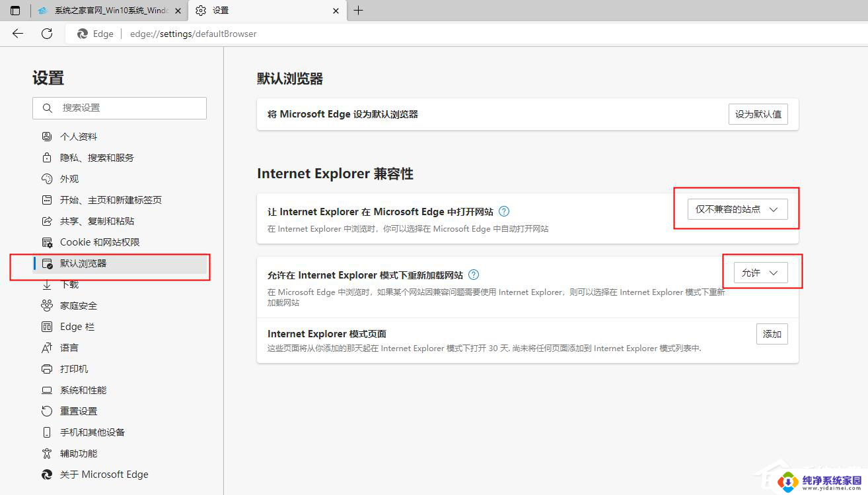Click the reset icon beside 重置设置
This screenshot has height=495, width=868.
pyautogui.click(x=47, y=411)
